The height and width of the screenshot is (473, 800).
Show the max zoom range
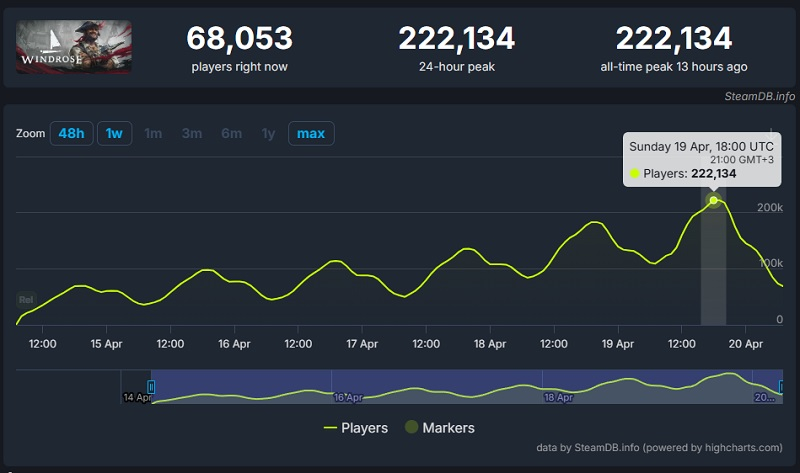pos(311,133)
